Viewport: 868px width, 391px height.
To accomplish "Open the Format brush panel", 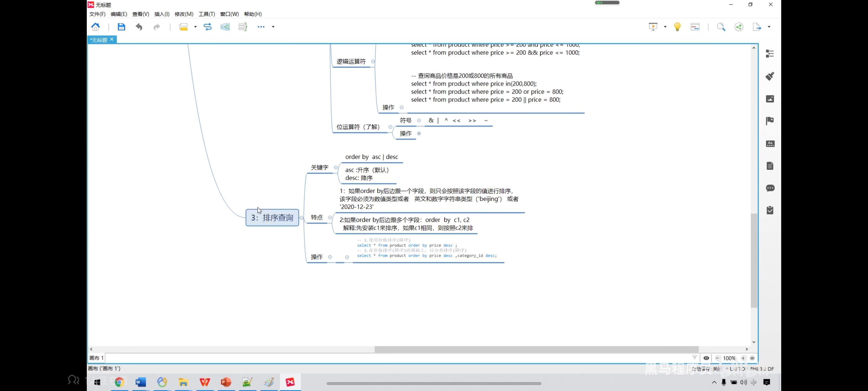I will pos(770,76).
